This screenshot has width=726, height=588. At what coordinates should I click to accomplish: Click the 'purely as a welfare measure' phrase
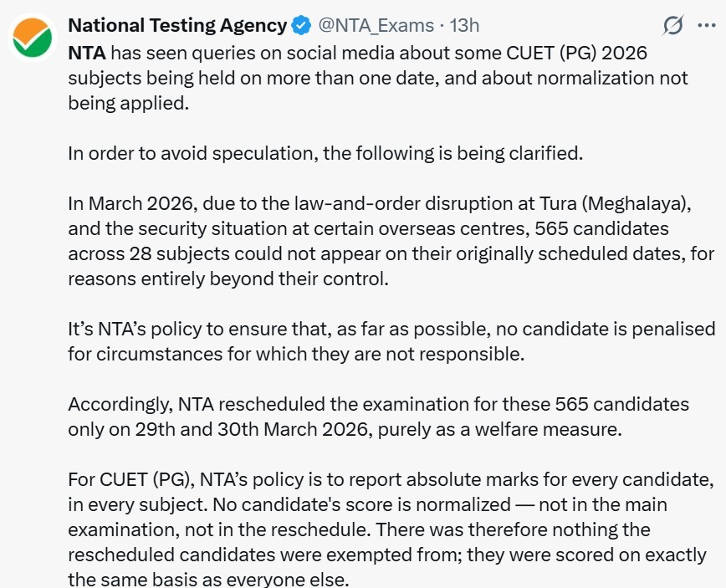499,430
